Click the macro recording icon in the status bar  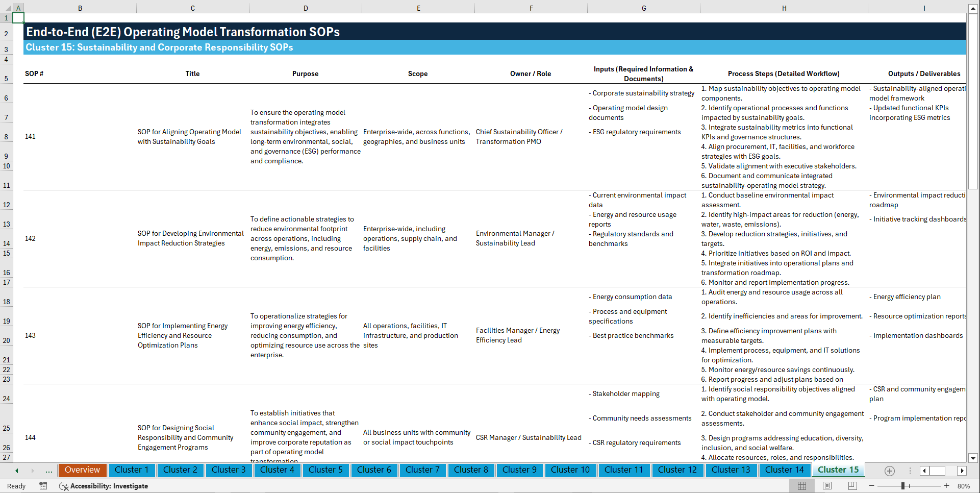[x=43, y=486]
